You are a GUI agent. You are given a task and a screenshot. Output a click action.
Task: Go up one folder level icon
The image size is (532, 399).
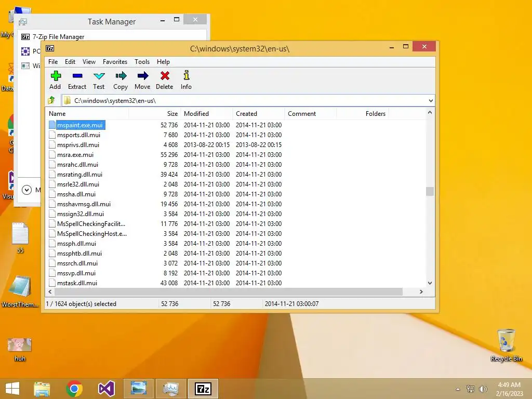click(51, 100)
